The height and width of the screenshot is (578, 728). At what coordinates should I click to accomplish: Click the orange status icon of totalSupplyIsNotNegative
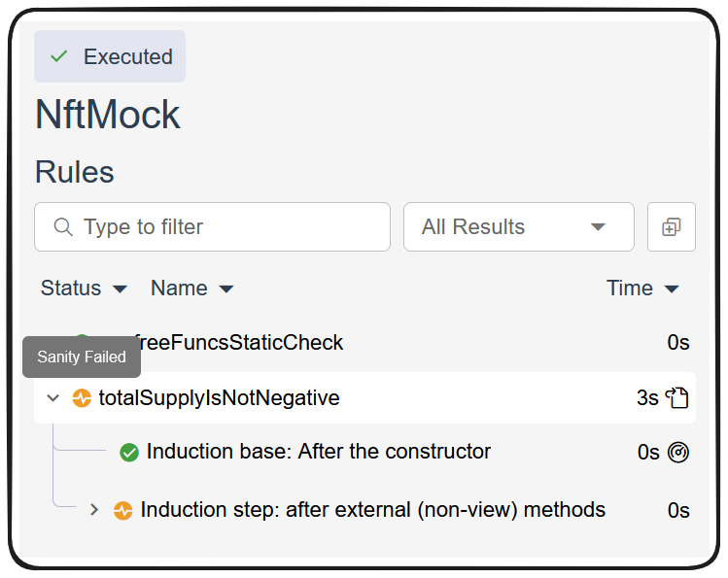pos(82,398)
